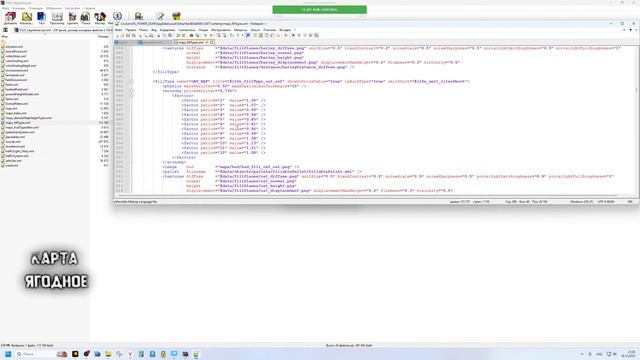
Task: Collapse the economy block fold marker
Action: click(131, 91)
